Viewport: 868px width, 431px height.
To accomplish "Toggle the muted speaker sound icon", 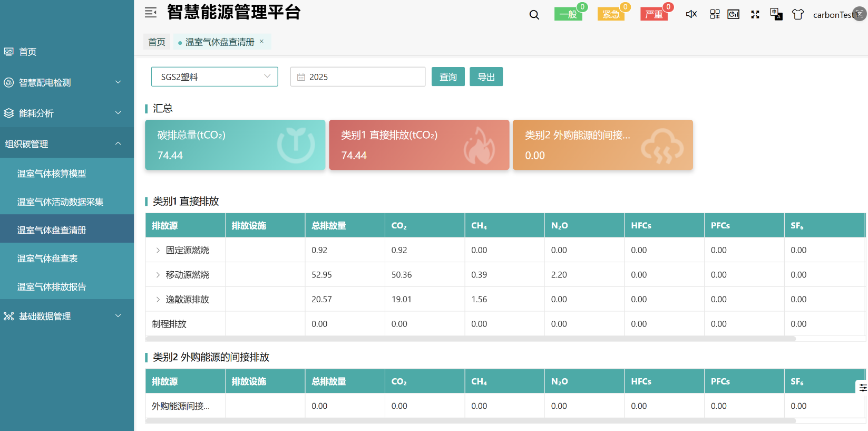I will [691, 14].
